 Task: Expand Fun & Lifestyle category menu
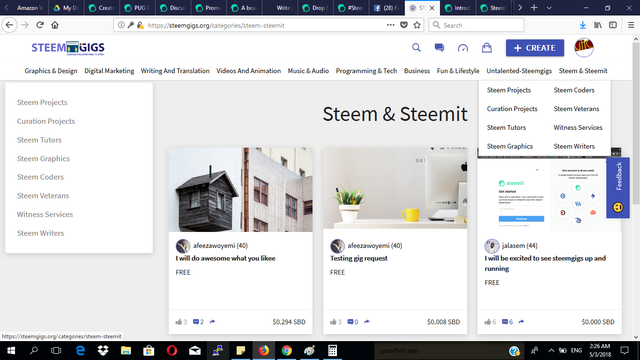[458, 71]
